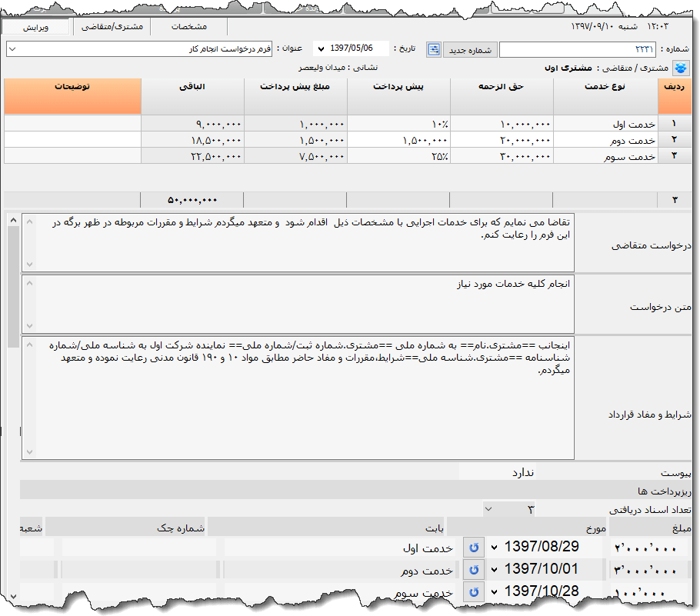Click the date picker arrow next to تاریخ field

pyautogui.click(x=322, y=48)
